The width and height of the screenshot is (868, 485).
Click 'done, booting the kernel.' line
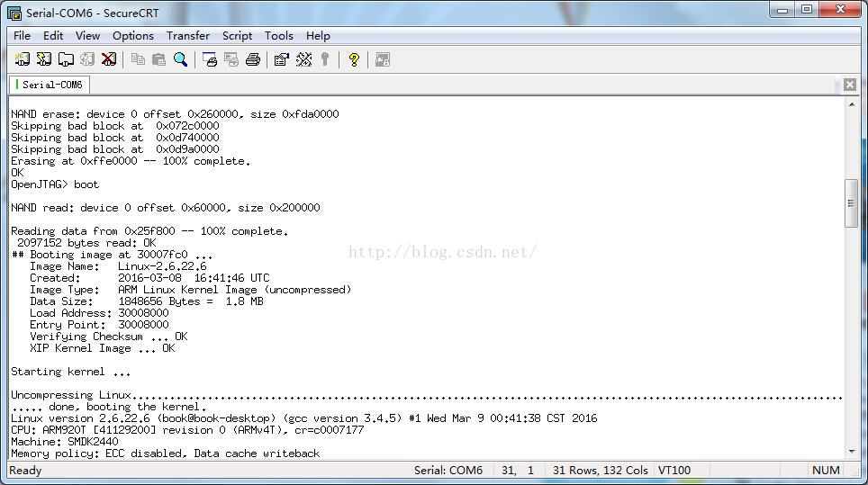click(x=108, y=407)
